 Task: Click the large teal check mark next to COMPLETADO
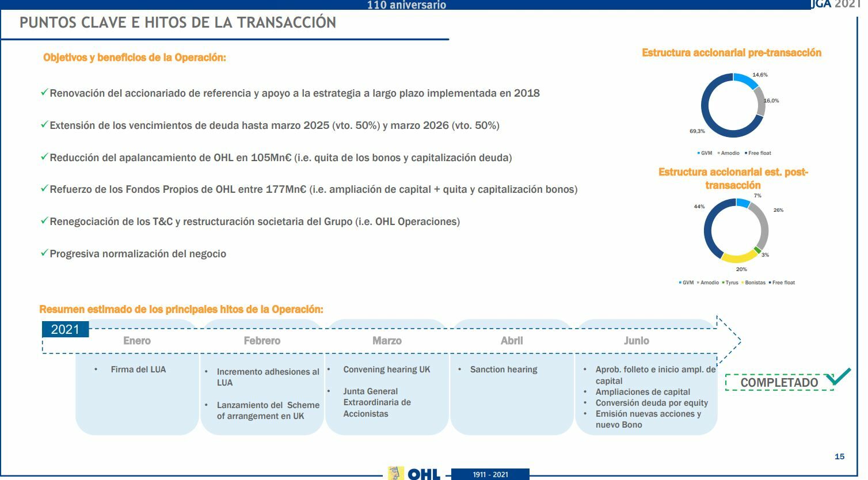tap(837, 376)
